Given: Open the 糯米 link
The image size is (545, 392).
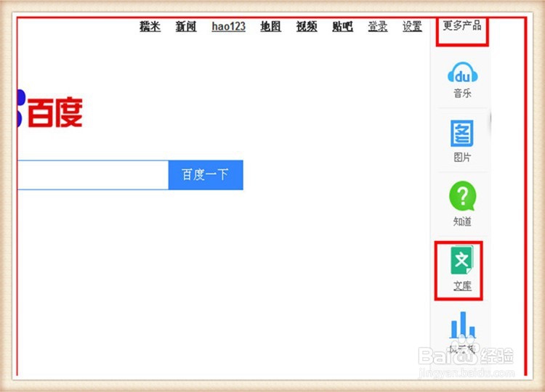Looking at the screenshot, I should point(150,26).
